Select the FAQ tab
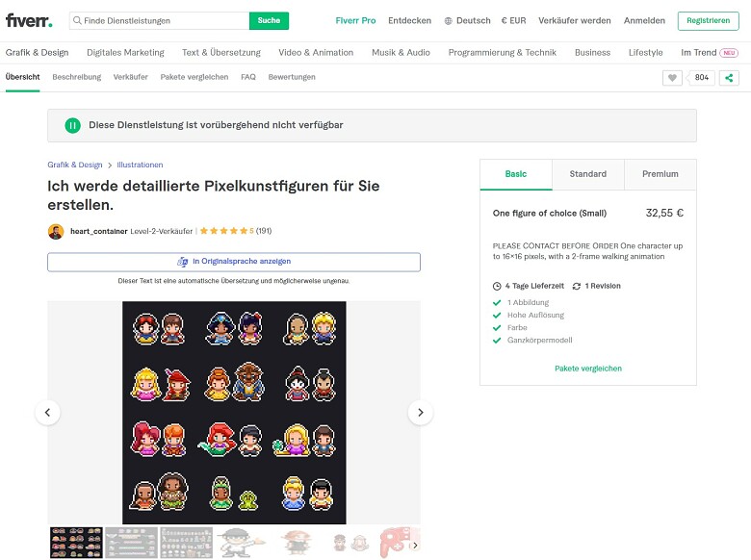This screenshot has width=751, height=560. click(248, 77)
